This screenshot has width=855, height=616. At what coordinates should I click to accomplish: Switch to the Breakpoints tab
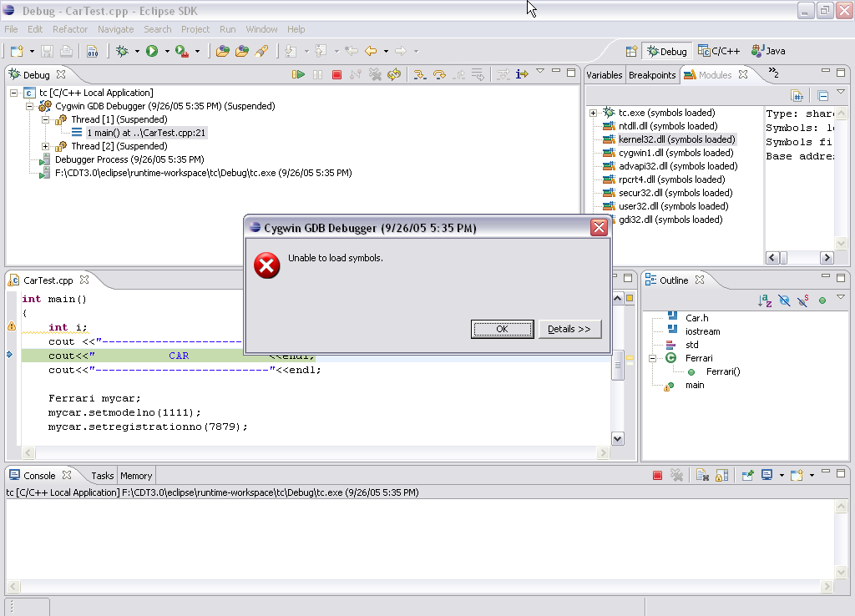click(x=652, y=75)
